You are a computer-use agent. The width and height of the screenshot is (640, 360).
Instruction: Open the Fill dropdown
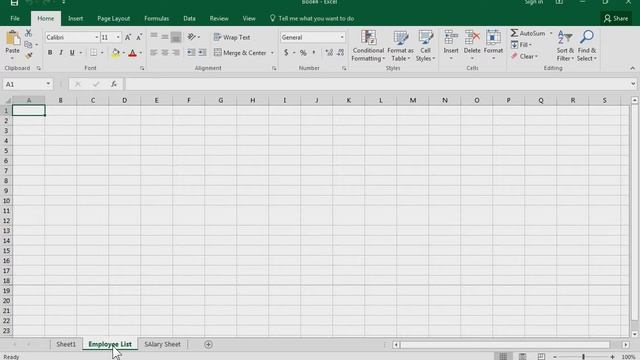coord(521,44)
